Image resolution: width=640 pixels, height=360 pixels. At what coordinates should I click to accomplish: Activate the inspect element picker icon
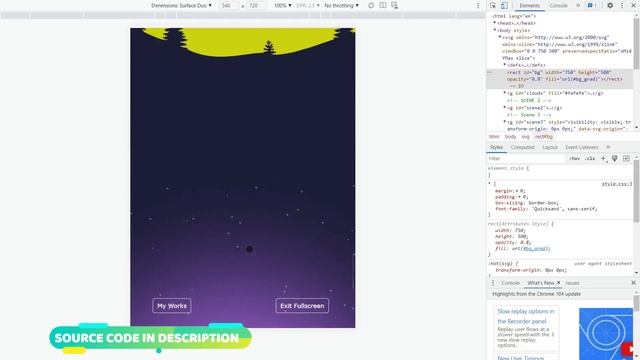tap(493, 6)
